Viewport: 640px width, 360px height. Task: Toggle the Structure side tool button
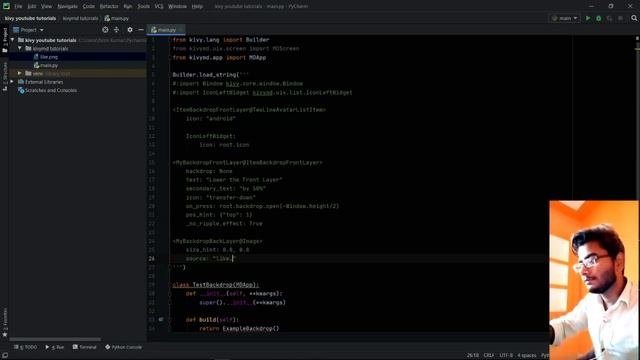[x=5, y=76]
